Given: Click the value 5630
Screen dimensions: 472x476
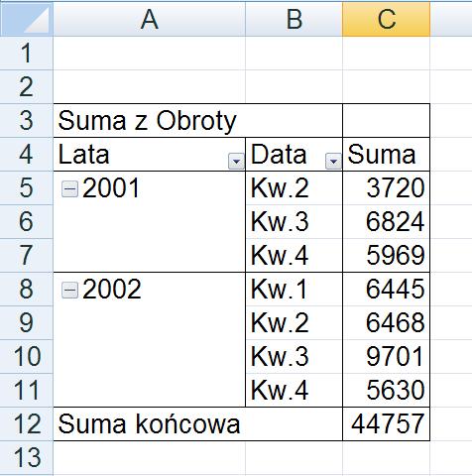Looking at the screenshot, I should 396,390.
